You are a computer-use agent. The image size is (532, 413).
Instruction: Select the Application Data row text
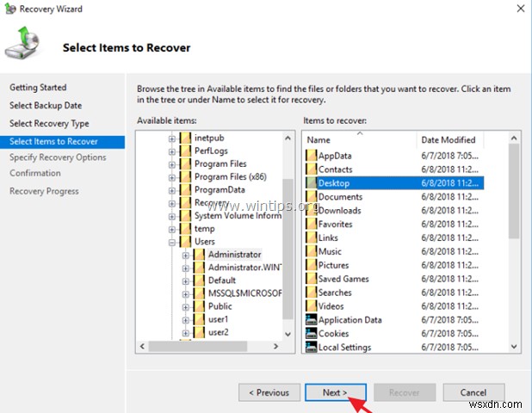(x=350, y=320)
